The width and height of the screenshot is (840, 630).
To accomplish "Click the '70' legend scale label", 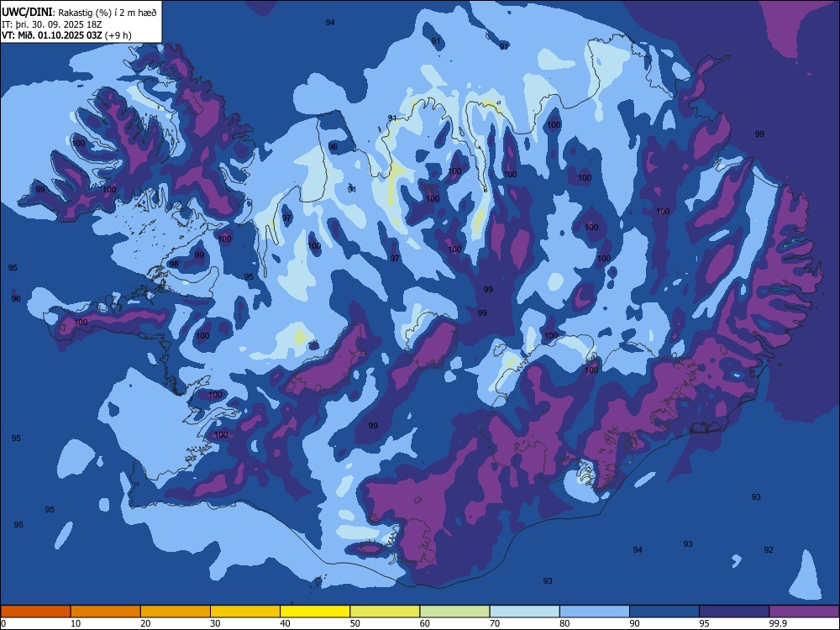I will [x=495, y=623].
